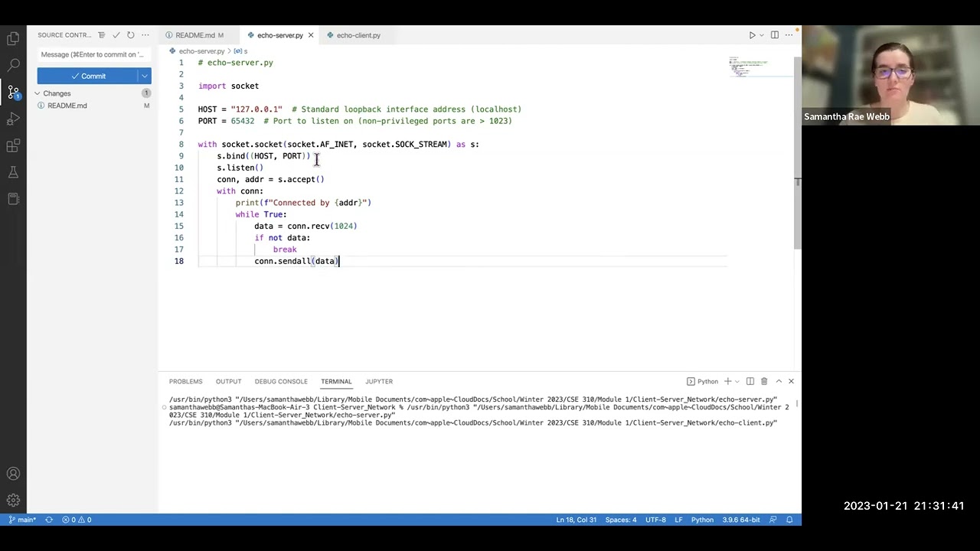Close the terminal panel
Screen dimensions: 980x551
click(x=791, y=381)
